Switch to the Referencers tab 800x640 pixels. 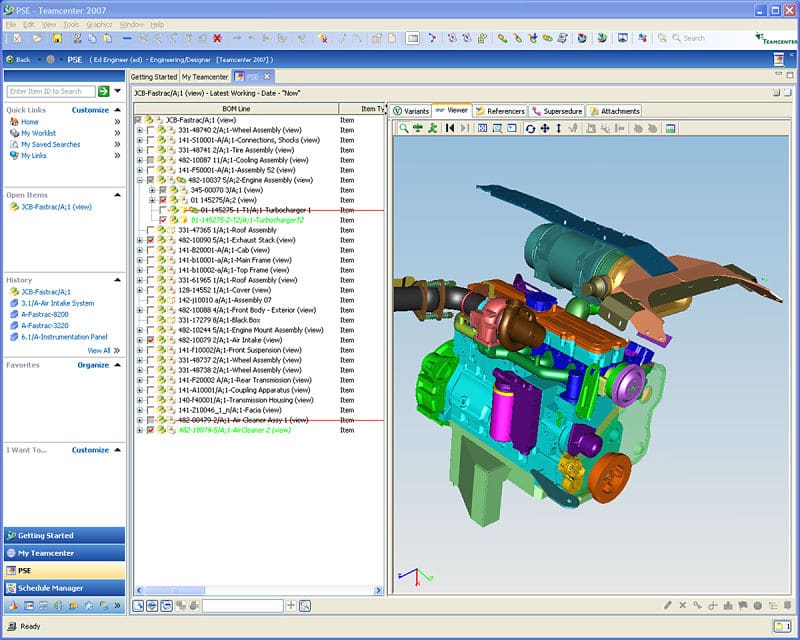tap(509, 111)
